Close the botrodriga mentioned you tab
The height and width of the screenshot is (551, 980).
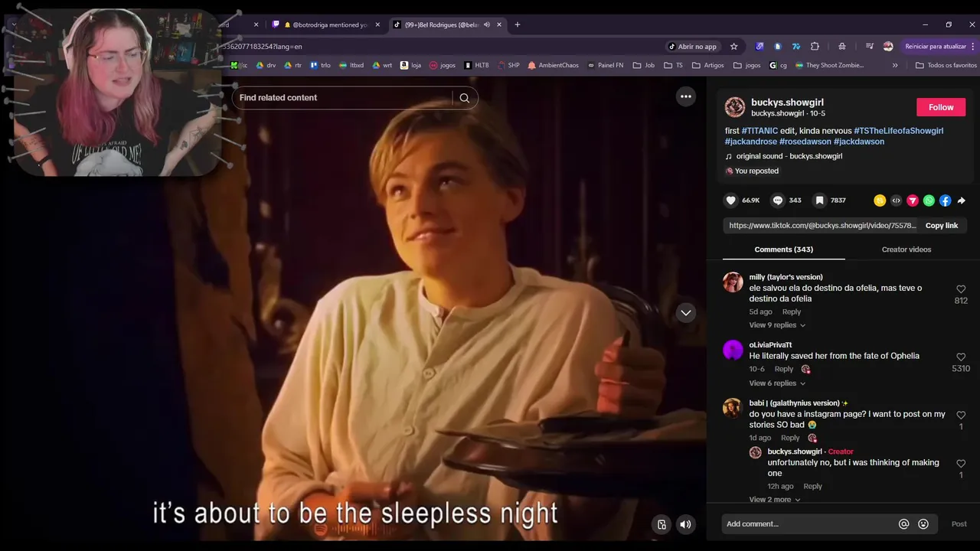point(377,24)
